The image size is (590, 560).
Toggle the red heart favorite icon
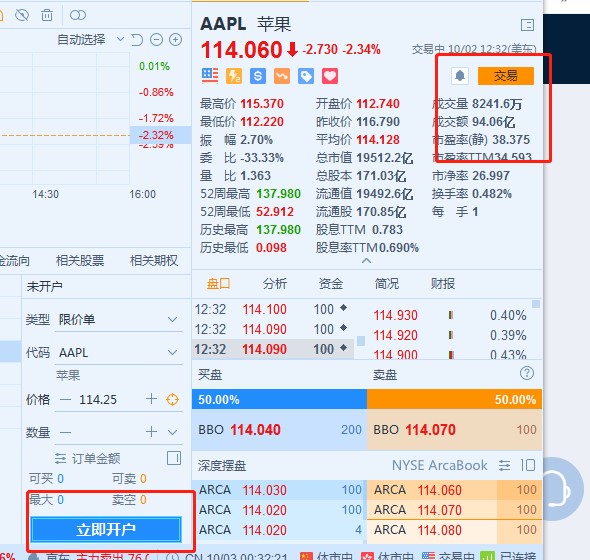pos(330,76)
